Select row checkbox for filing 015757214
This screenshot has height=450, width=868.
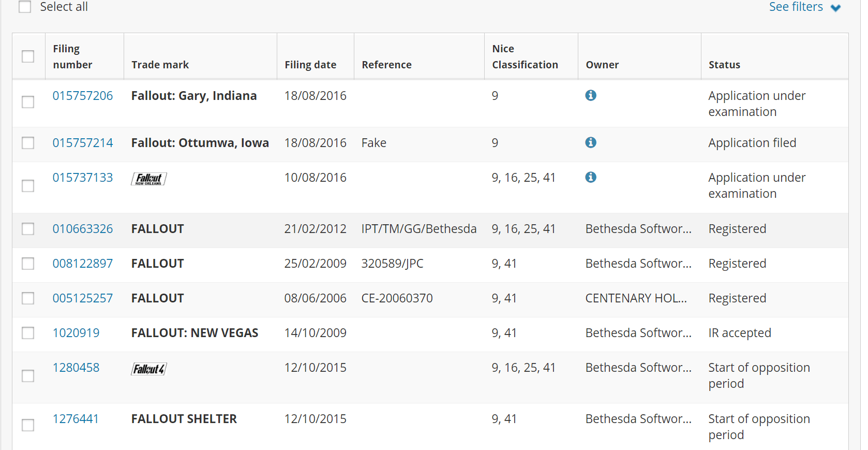(28, 143)
